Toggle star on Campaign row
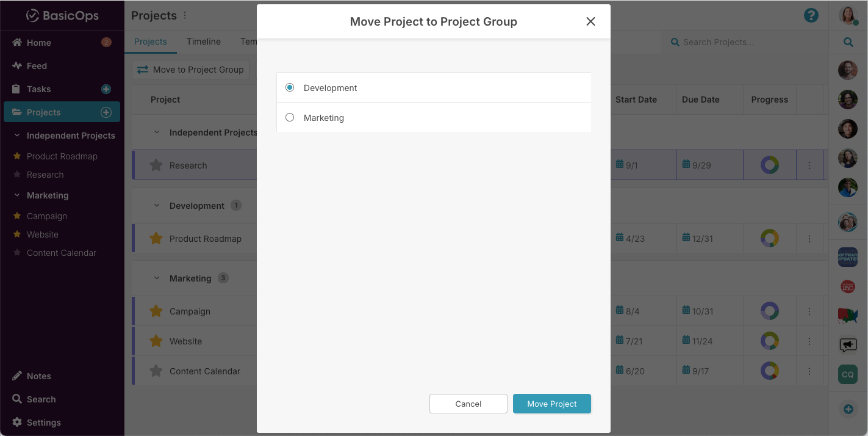Image resolution: width=868 pixels, height=436 pixels. pyautogui.click(x=156, y=311)
